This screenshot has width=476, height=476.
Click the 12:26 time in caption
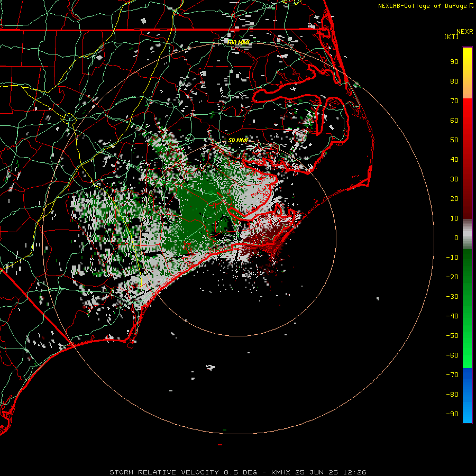(354, 472)
